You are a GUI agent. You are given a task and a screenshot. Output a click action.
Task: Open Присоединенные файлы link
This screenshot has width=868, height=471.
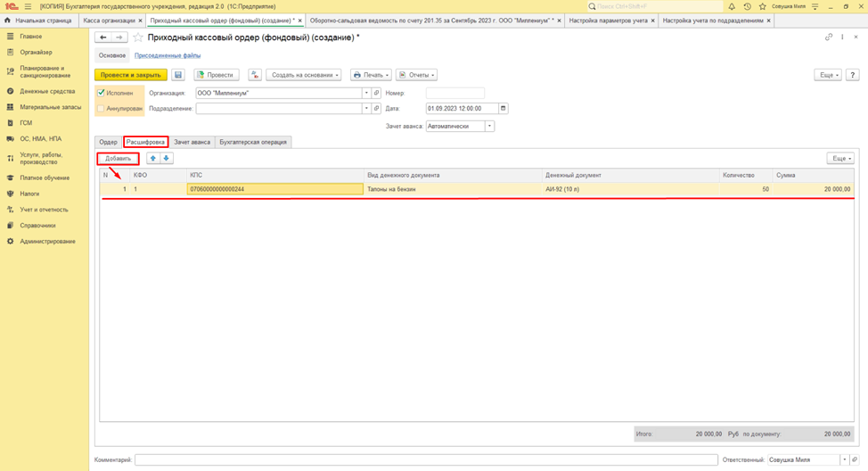click(x=168, y=55)
